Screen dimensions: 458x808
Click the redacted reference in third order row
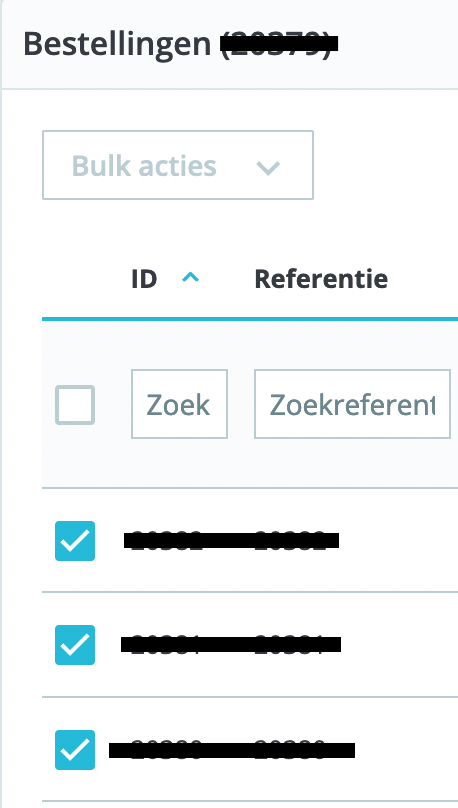click(299, 750)
